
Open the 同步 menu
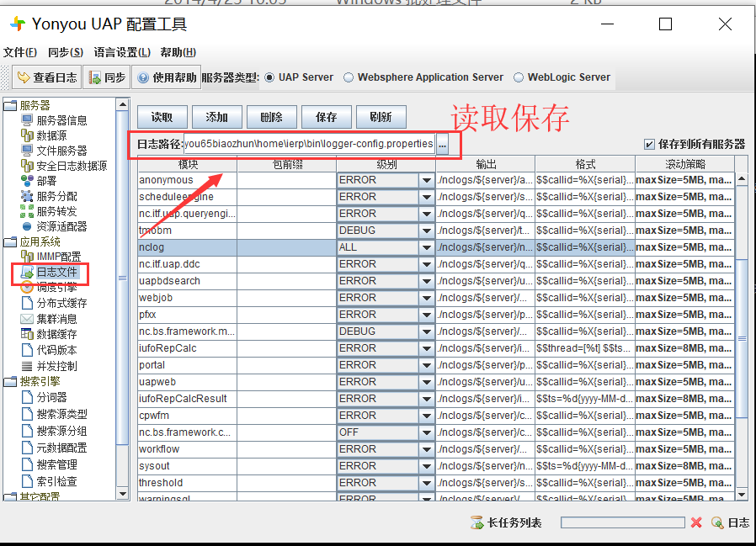click(x=66, y=52)
